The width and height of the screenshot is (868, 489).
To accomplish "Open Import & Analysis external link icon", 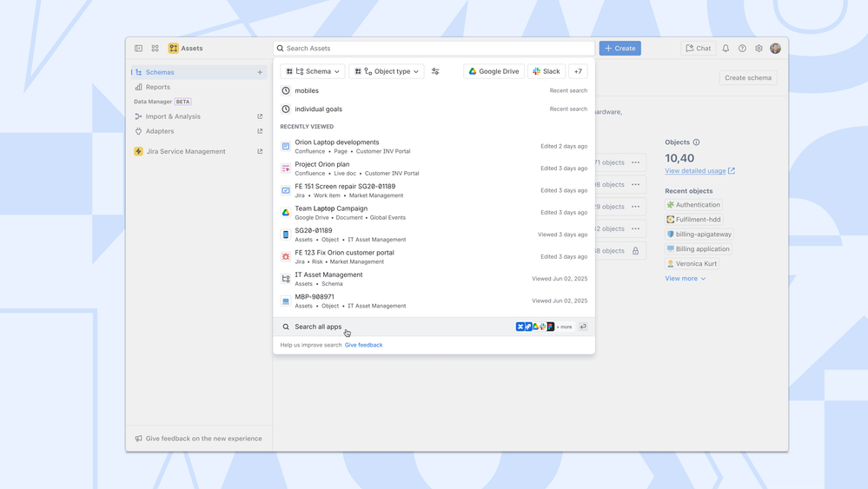I will pos(260,116).
